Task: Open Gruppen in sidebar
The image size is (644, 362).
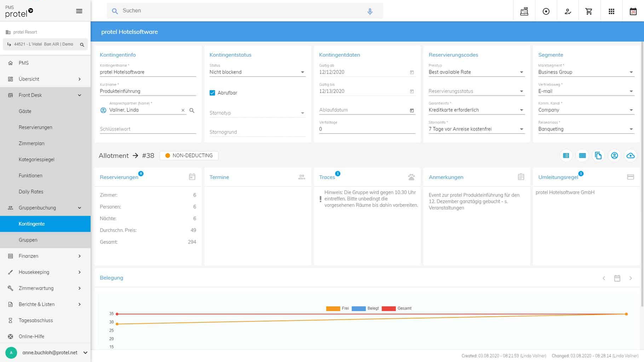Action: (45, 240)
